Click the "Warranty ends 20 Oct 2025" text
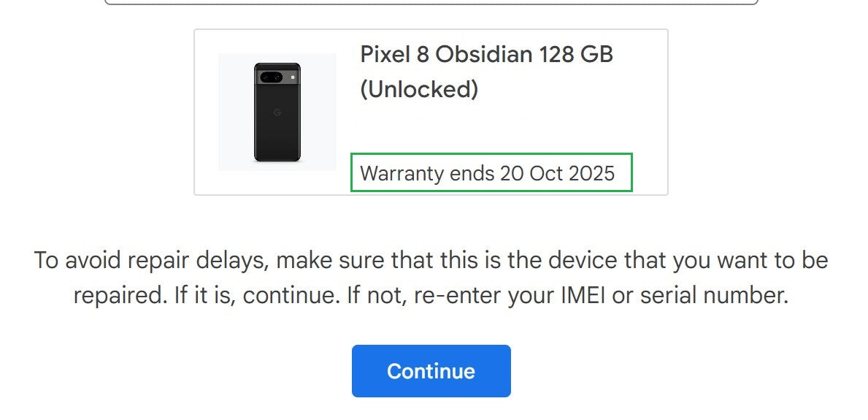The height and width of the screenshot is (420, 868). pyautogui.click(x=488, y=173)
